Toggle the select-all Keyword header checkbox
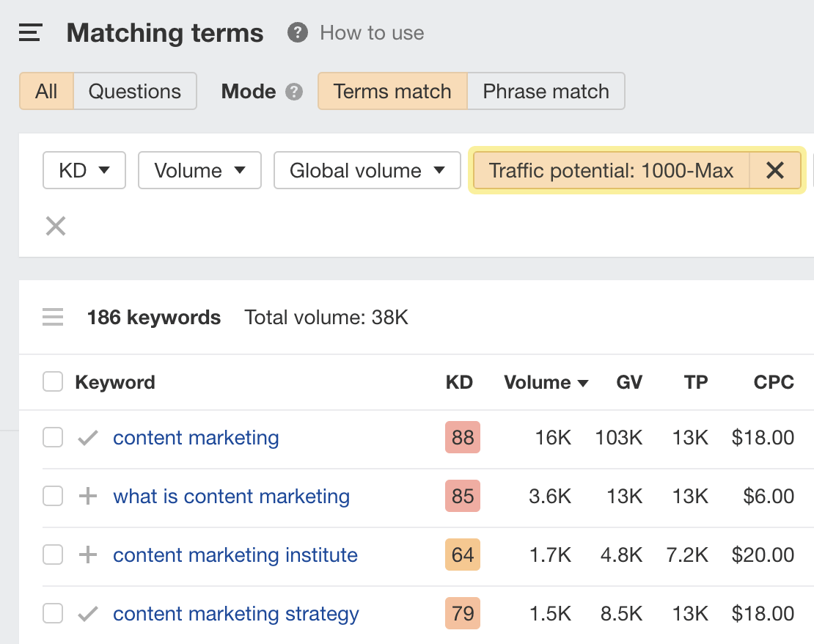Screen dimensions: 814x644 point(53,381)
